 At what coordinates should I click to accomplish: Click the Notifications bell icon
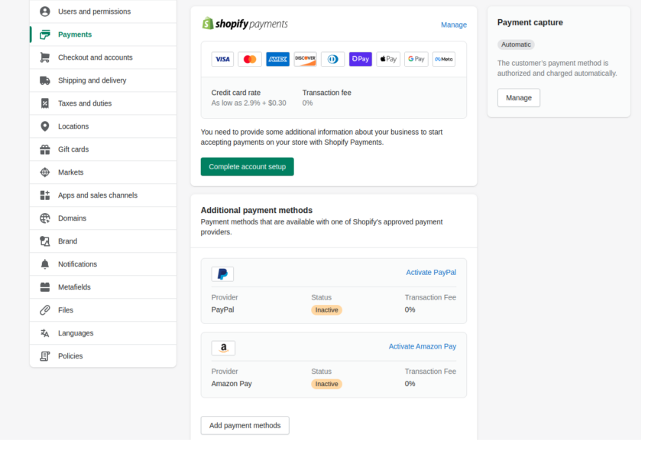[x=45, y=264]
